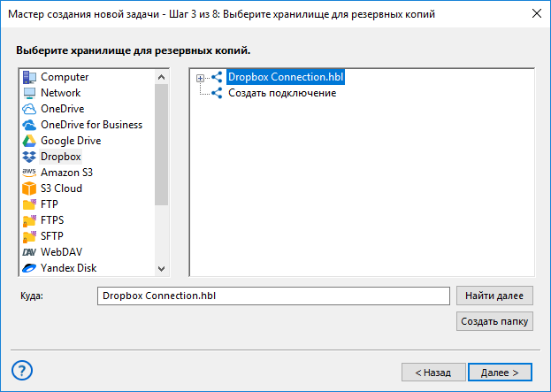This screenshot has height=392, width=551.
Task: Proceed with the Далее button
Action: pos(500,373)
